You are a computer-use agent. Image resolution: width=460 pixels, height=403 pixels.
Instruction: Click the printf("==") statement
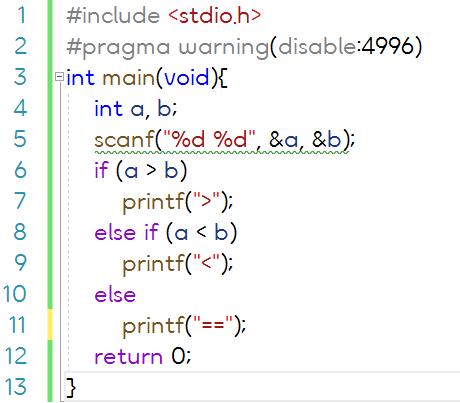[x=184, y=326]
